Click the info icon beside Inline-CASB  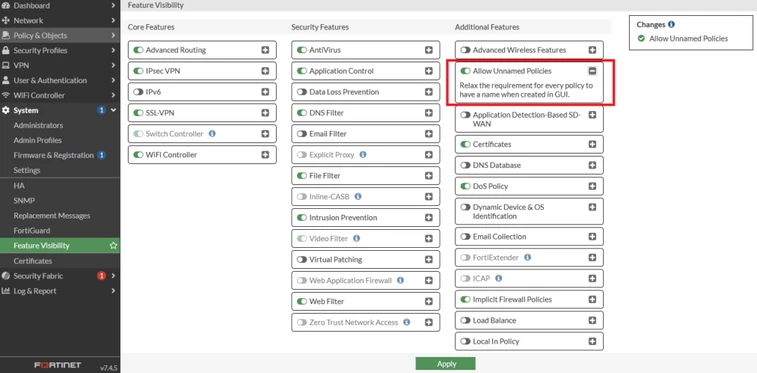[x=358, y=196]
